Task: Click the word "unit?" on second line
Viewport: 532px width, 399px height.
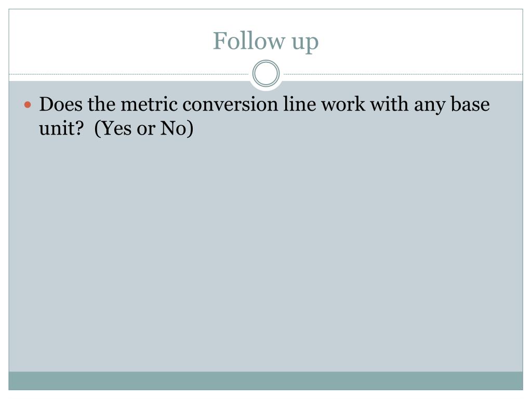Action: [61, 128]
